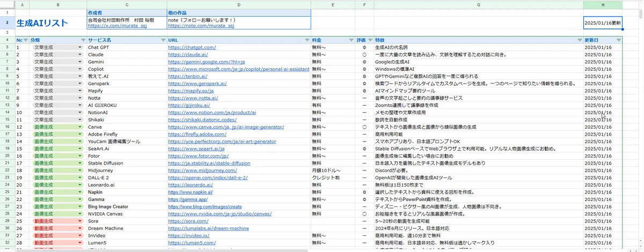Expand the 分類 dropdown for Claude

pos(80,55)
